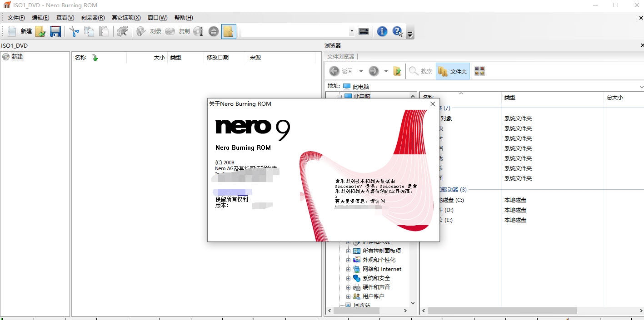This screenshot has height=320, width=644.
Task: Open an existing compilation with the folder icon
Action: coord(40,31)
